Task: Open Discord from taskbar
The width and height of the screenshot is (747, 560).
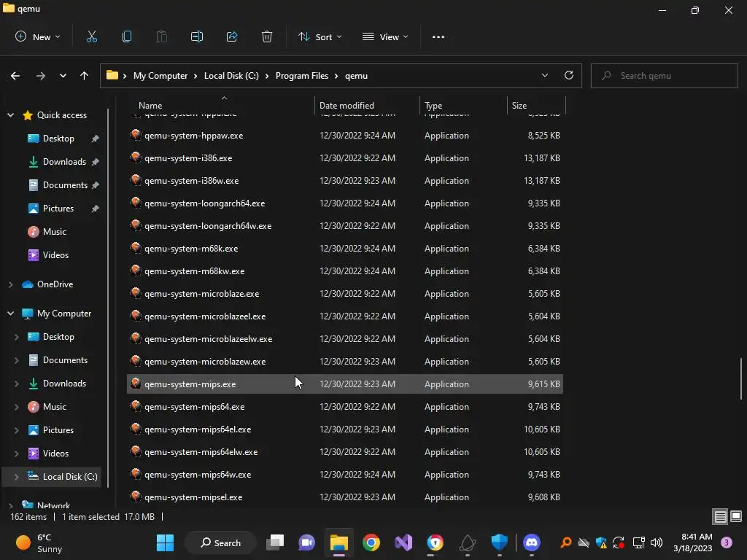Action: [532, 542]
